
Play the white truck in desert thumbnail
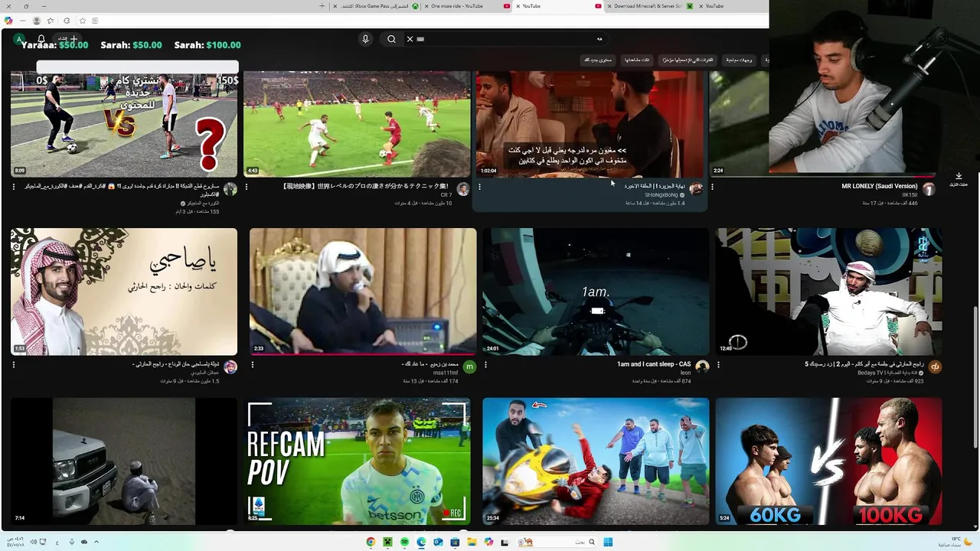[x=124, y=461]
